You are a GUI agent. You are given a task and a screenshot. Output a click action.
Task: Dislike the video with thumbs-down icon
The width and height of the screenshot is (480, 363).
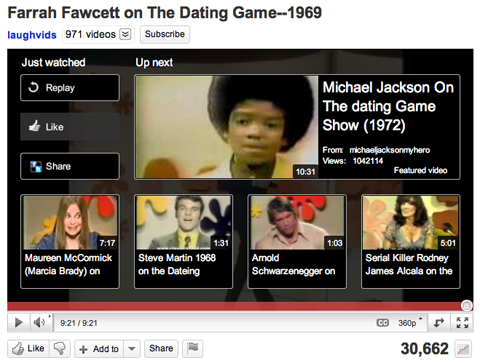[60, 349]
